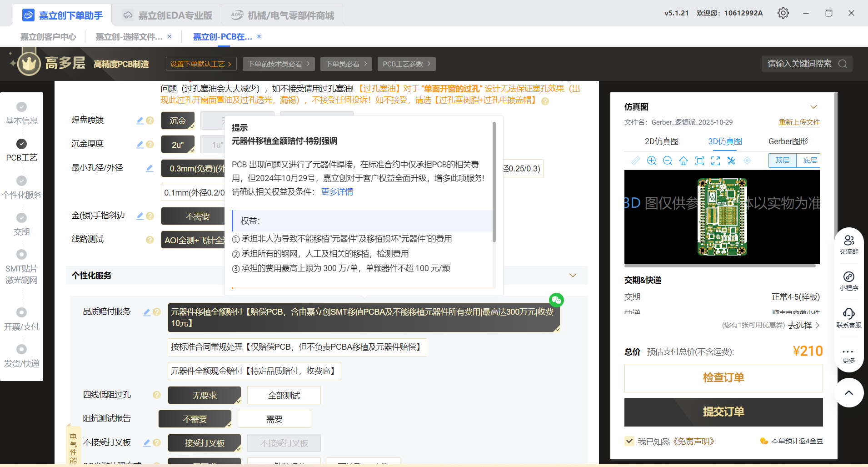Click the crown logo of 高多层
This screenshot has width=868, height=467.
pyautogui.click(x=29, y=64)
